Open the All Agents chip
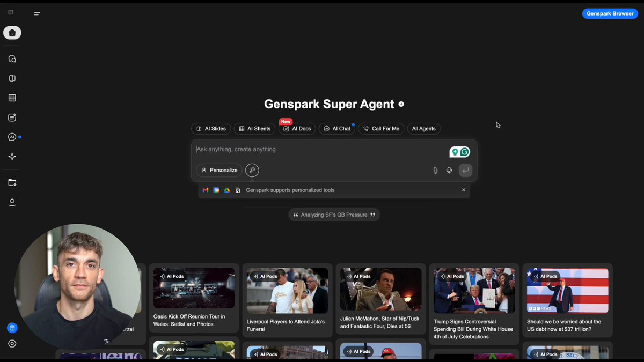The height and width of the screenshot is (362, 644). [x=423, y=129]
